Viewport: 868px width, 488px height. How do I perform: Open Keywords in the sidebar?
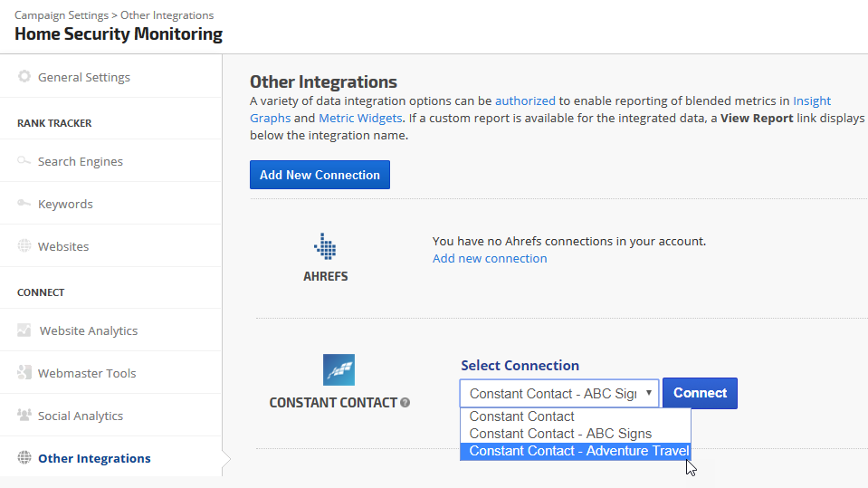tap(65, 204)
